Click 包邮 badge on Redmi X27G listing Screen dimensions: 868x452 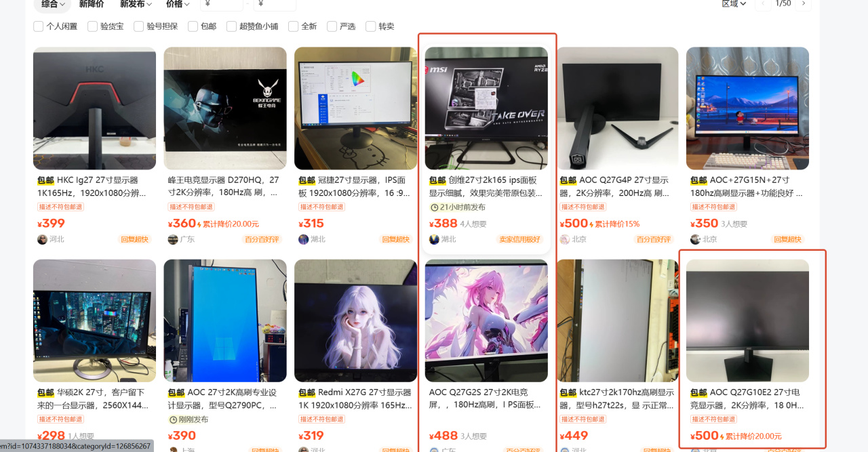pyautogui.click(x=307, y=392)
